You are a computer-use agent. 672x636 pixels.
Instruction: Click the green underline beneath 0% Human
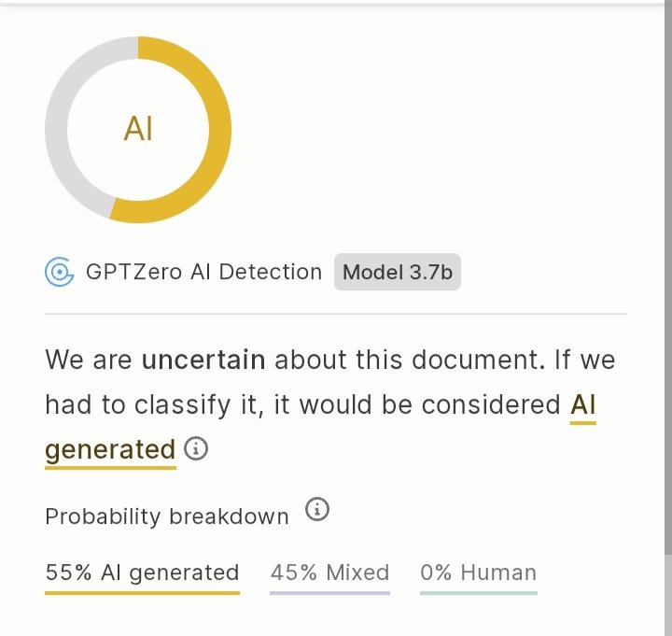pos(478,593)
